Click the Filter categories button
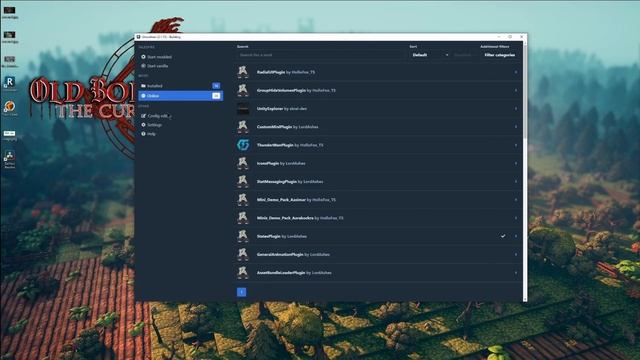This screenshot has height=360, width=640. click(x=500, y=55)
